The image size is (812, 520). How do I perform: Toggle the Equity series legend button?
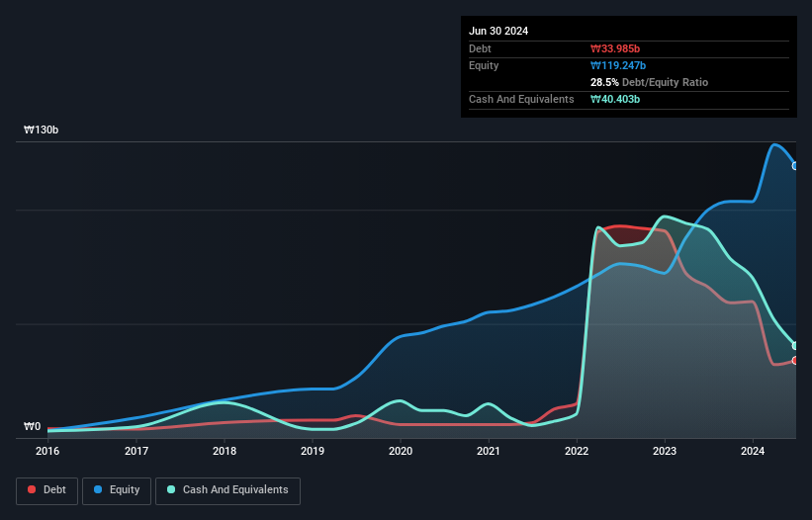pyautogui.click(x=117, y=490)
